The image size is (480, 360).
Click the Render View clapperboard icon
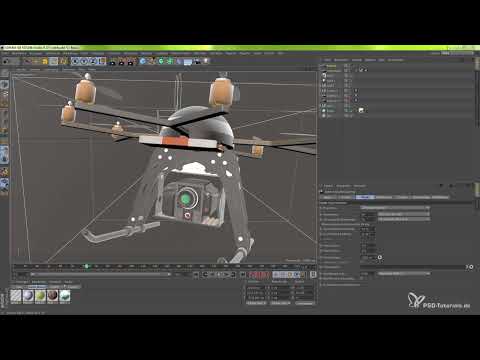112,61
